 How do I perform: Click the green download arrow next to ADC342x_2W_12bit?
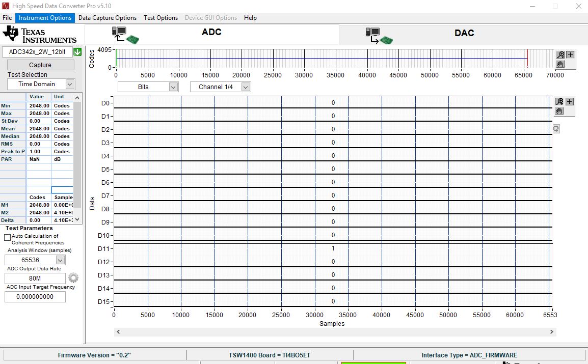(77, 52)
